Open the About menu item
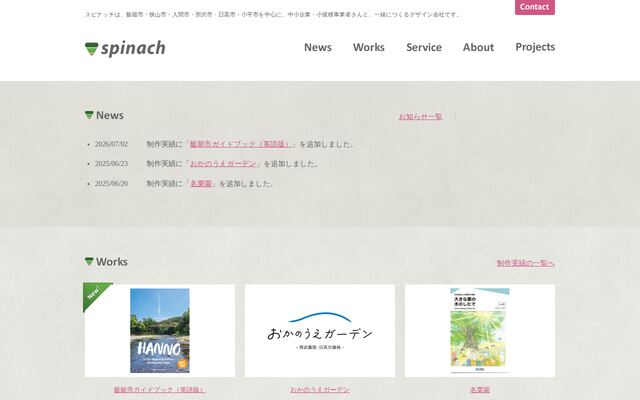The width and height of the screenshot is (640, 400). pyautogui.click(x=478, y=47)
